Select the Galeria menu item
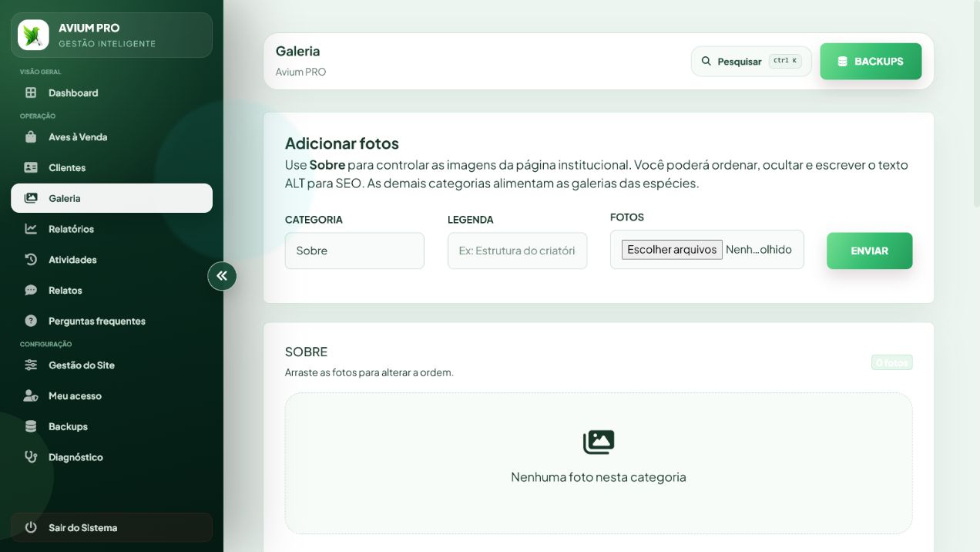The image size is (980, 552). [112, 198]
